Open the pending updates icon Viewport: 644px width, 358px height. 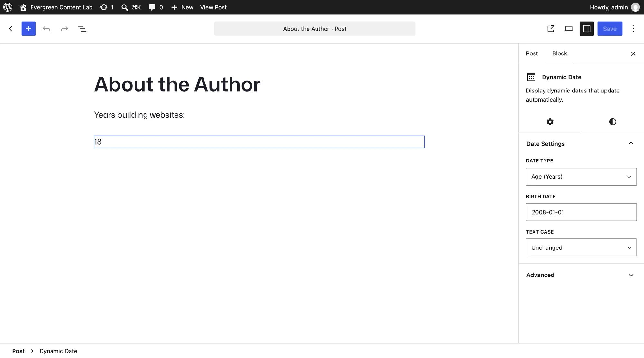tap(107, 7)
